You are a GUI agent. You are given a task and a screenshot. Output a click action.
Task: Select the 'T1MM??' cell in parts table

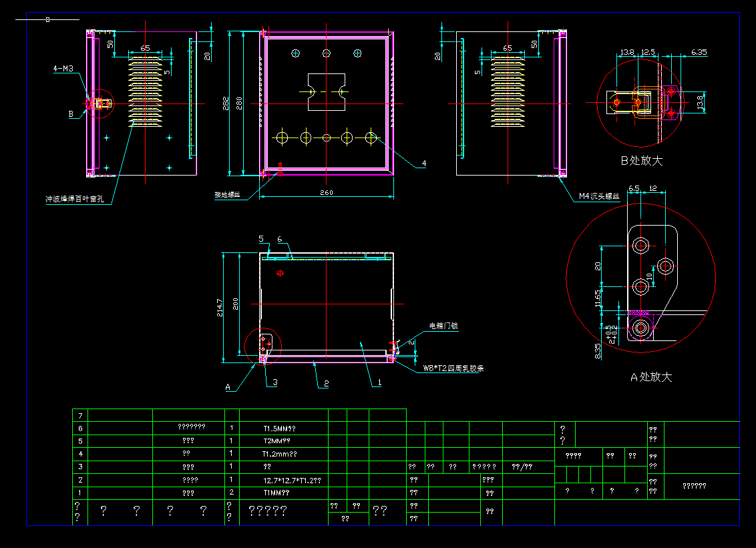pos(276,493)
